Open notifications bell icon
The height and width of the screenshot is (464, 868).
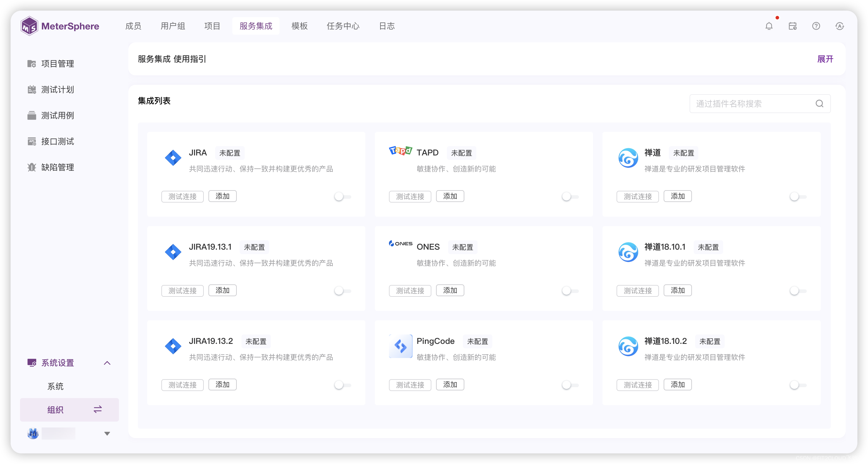768,26
